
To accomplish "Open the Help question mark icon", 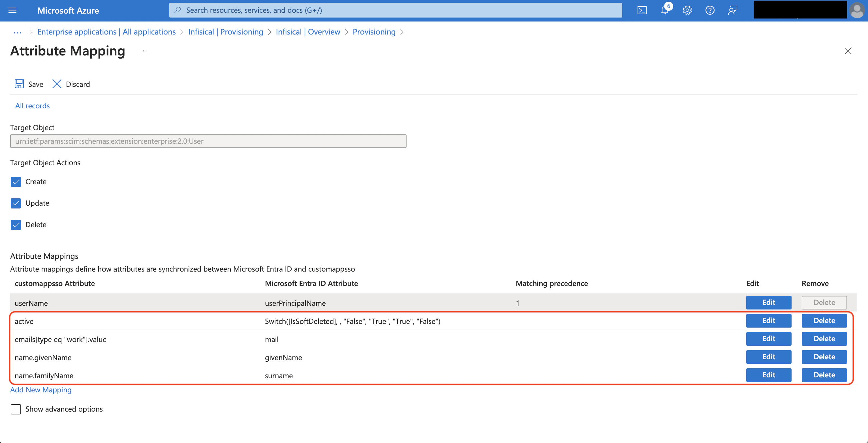I will 710,10.
